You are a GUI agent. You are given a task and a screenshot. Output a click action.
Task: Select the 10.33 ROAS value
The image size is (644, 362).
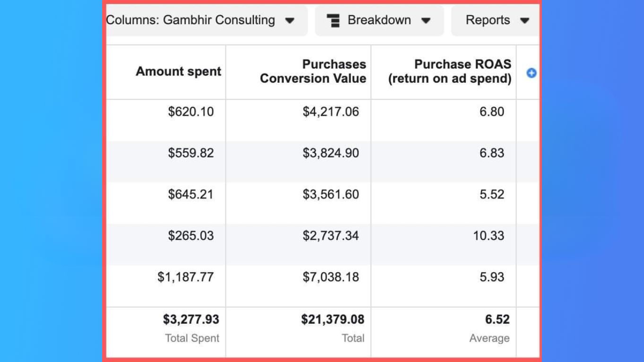(488, 235)
